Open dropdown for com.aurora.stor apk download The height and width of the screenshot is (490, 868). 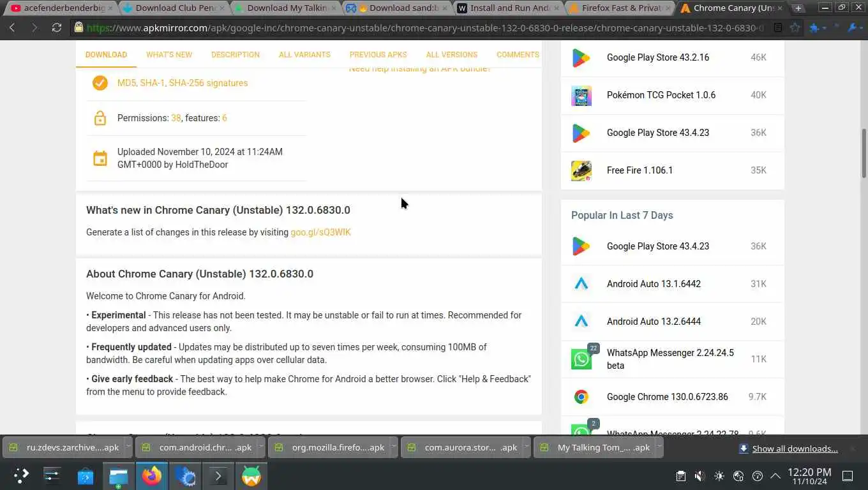(526, 447)
